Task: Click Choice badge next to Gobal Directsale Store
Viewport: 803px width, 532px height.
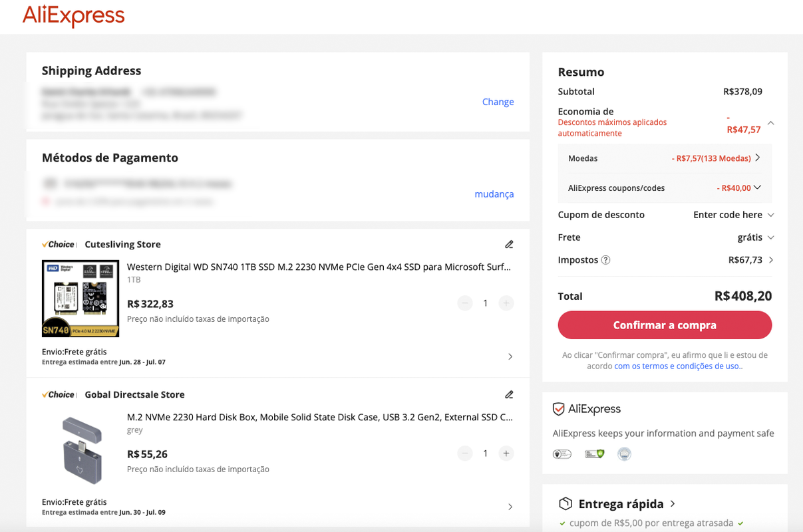Action: [x=58, y=395]
